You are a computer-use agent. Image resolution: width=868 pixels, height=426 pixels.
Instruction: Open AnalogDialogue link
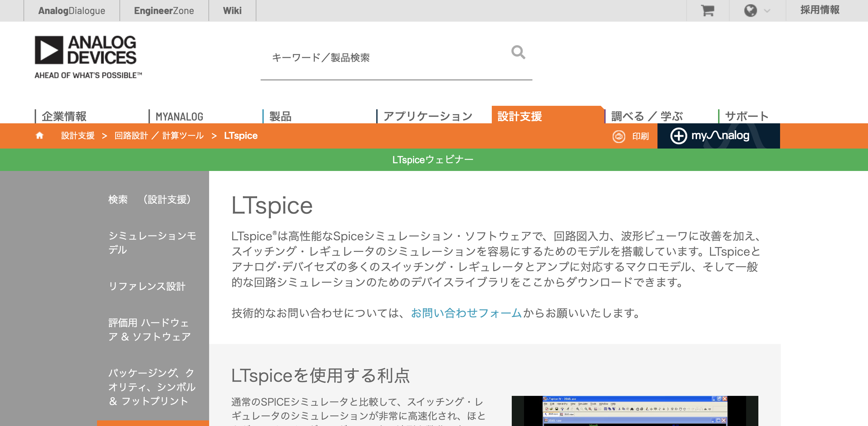(x=72, y=11)
